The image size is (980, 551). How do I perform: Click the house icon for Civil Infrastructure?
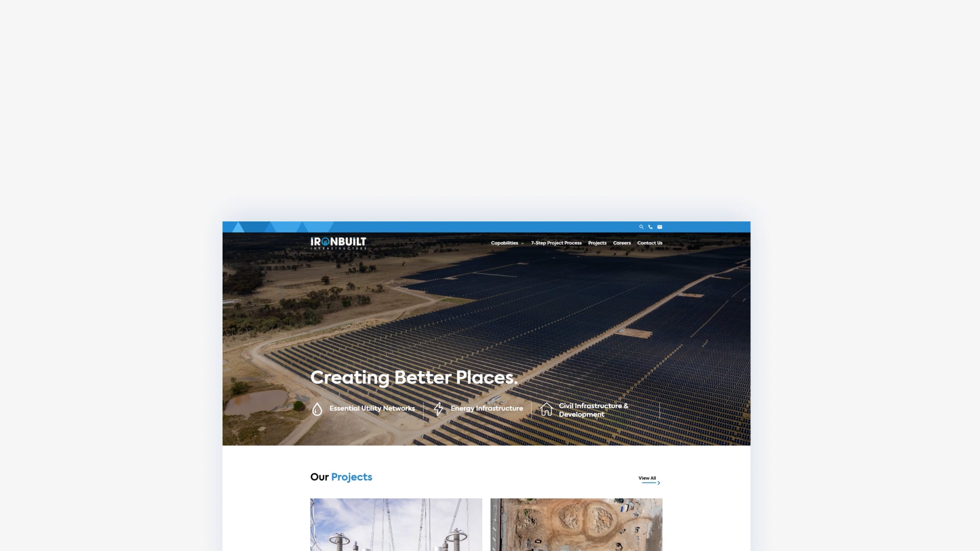click(x=547, y=409)
